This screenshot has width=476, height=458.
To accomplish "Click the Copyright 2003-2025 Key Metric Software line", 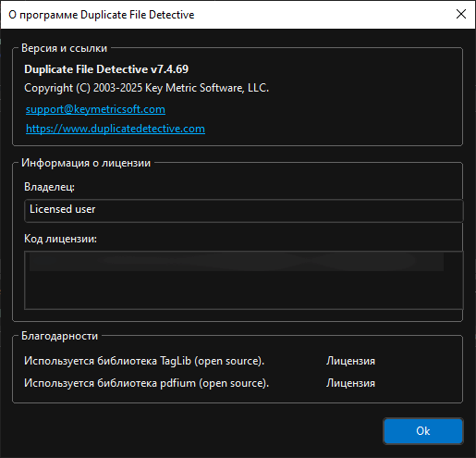I will pyautogui.click(x=146, y=88).
